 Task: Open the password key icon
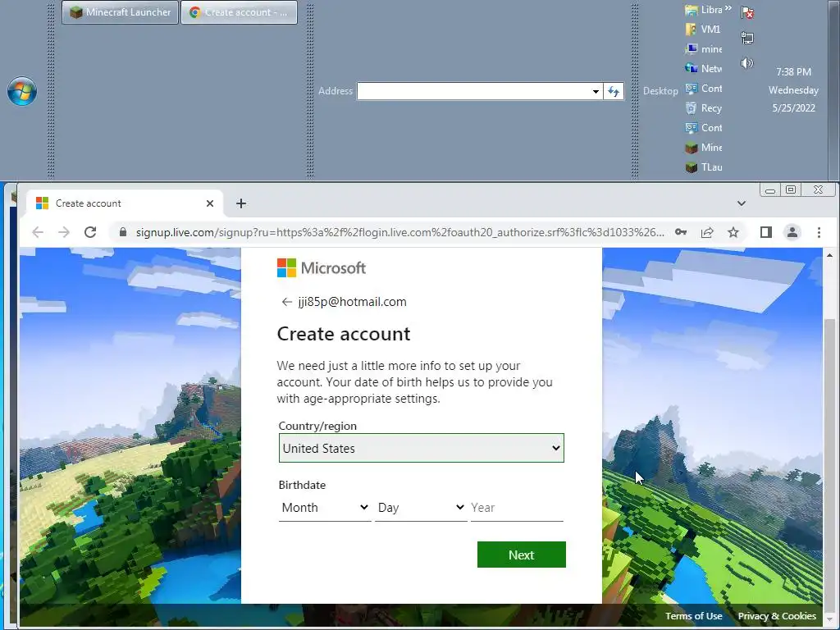[x=681, y=232]
